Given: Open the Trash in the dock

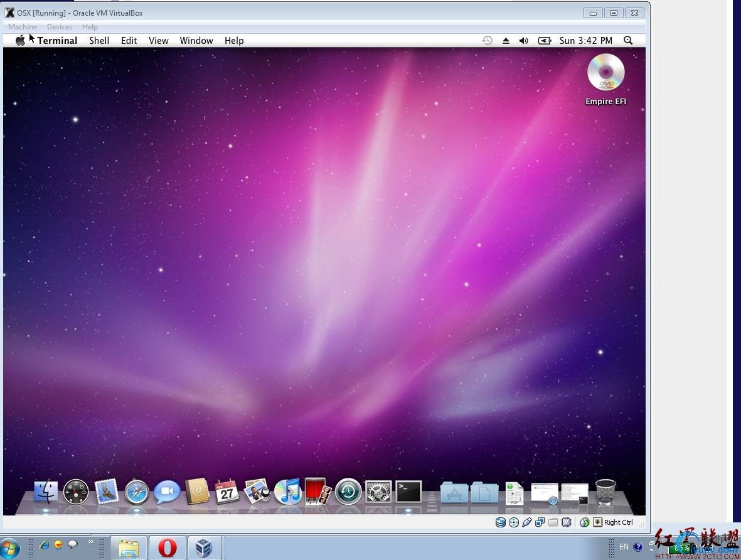Looking at the screenshot, I should [605, 492].
